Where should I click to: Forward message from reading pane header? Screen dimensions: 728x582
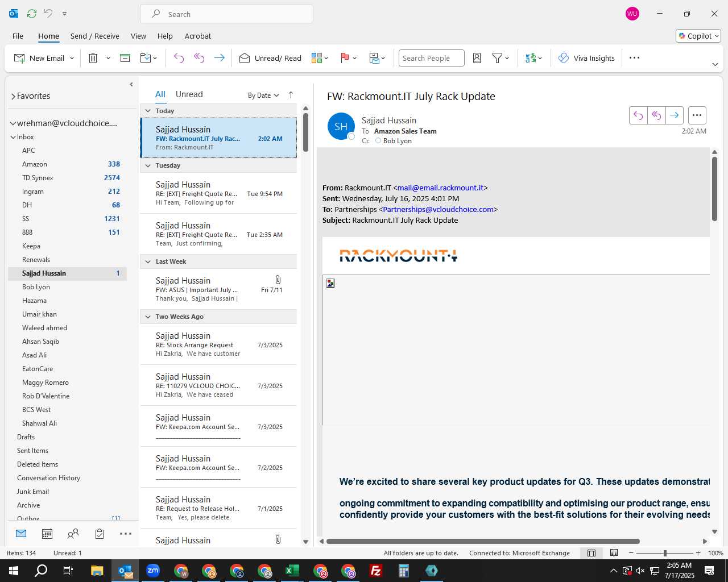tap(674, 115)
